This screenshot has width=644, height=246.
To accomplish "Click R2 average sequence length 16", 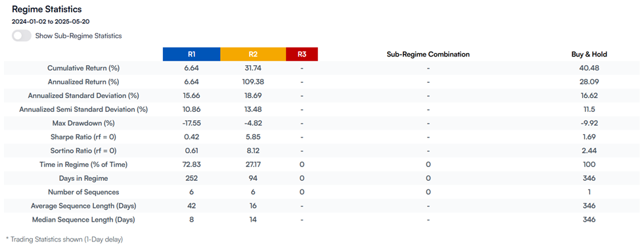I will [x=253, y=206].
